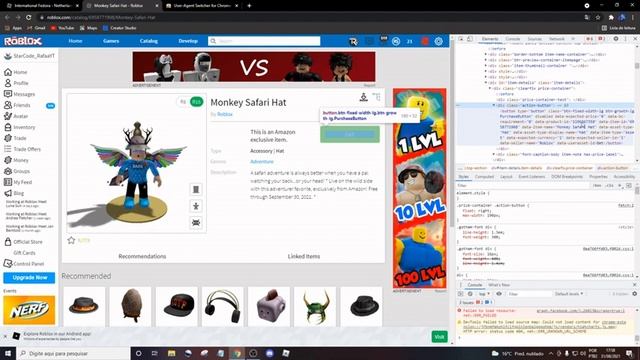Click clear console icon
Image resolution: width=640 pixels, height=360 pixels.
(470, 293)
